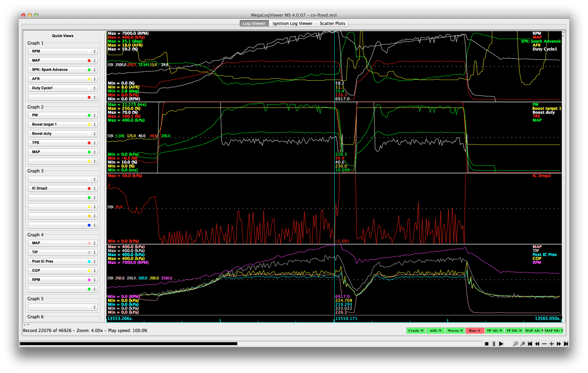The width and height of the screenshot is (588, 373).
Task: Switch to Ignition Log Viewer tab
Action: 292,23
